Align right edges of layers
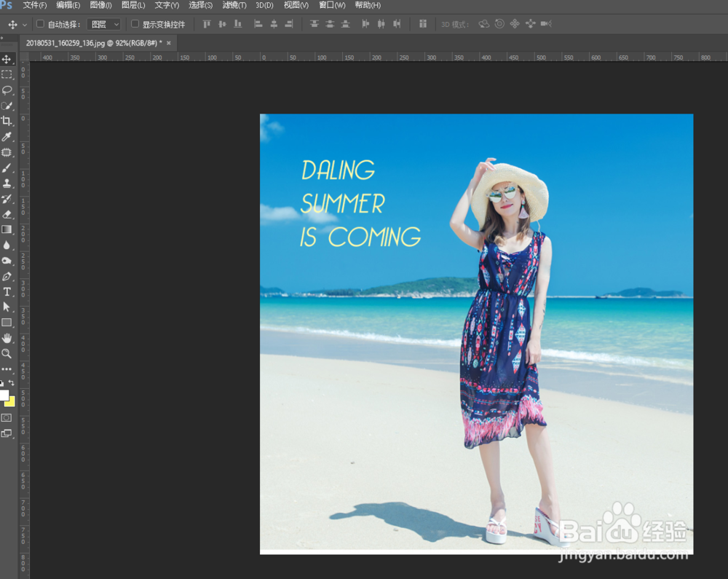The image size is (728, 579). coord(289,24)
